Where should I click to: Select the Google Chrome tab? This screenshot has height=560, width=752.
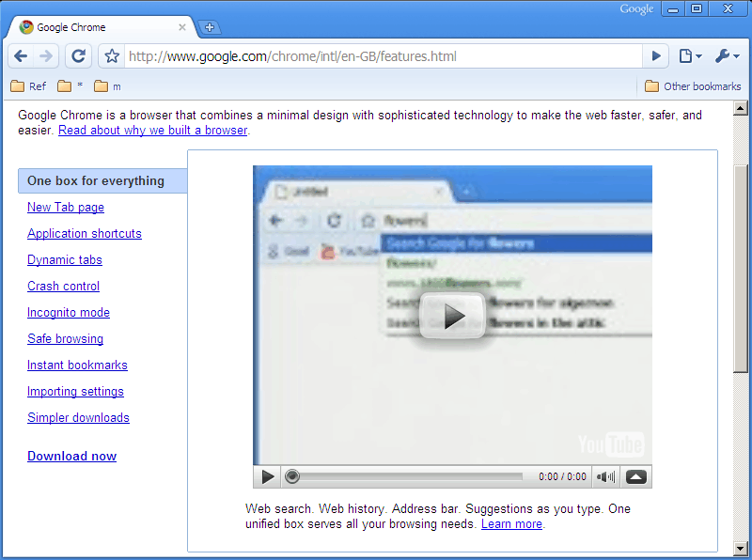click(99, 27)
